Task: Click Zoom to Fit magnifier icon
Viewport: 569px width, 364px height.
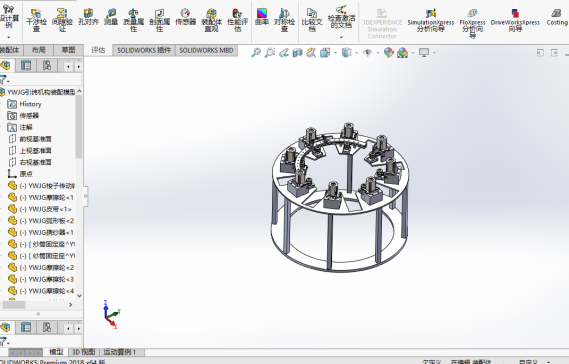Action: [x=256, y=53]
